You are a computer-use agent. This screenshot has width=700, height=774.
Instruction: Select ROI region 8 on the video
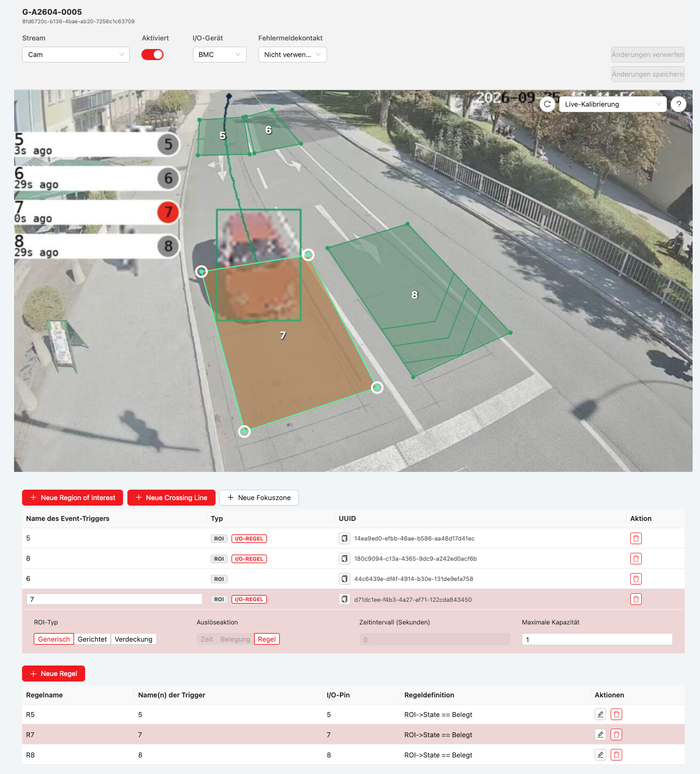[415, 295]
